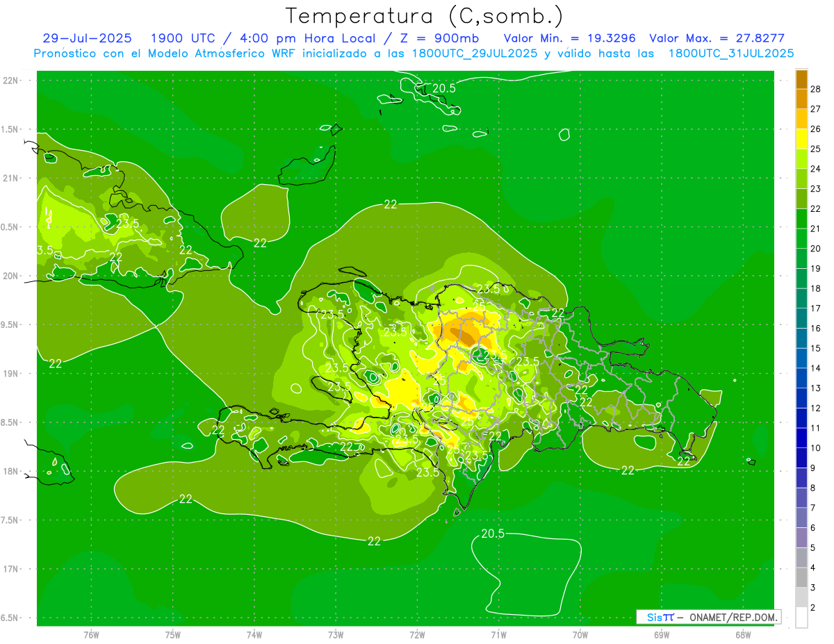Click the "17N" latitude axis label
This screenshot has height=644, width=834.
point(12,569)
